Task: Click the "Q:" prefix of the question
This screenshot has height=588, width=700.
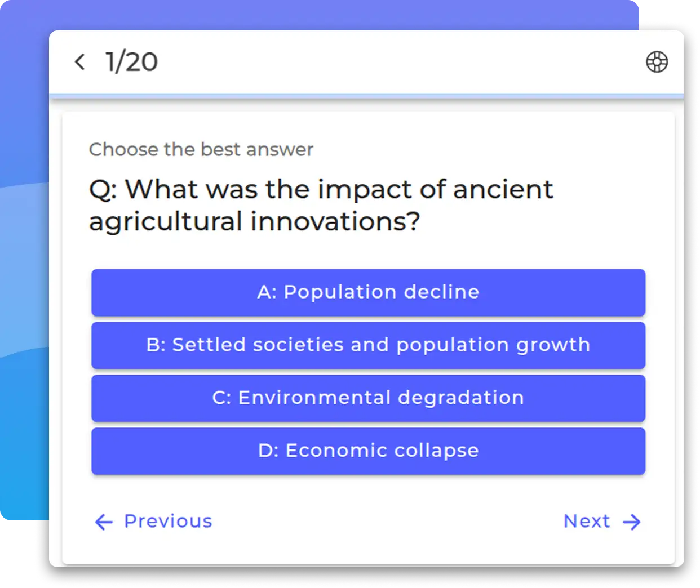Action: 103,190
